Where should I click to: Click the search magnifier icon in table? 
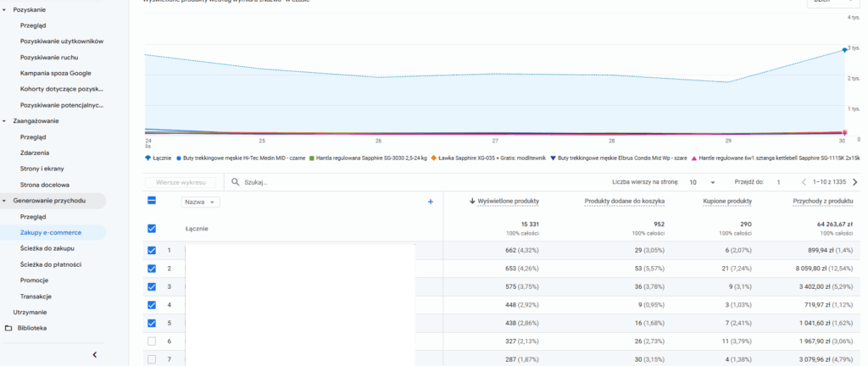tap(235, 182)
